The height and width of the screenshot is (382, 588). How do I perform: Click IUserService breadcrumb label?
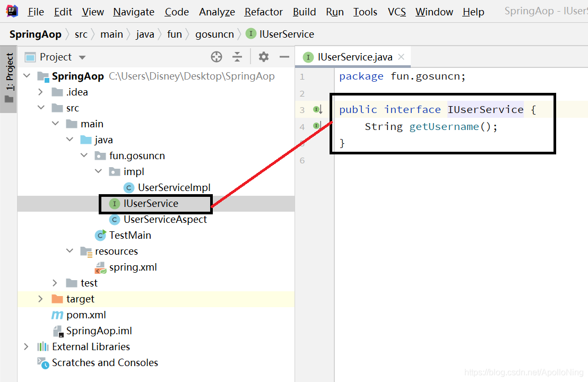tap(287, 34)
